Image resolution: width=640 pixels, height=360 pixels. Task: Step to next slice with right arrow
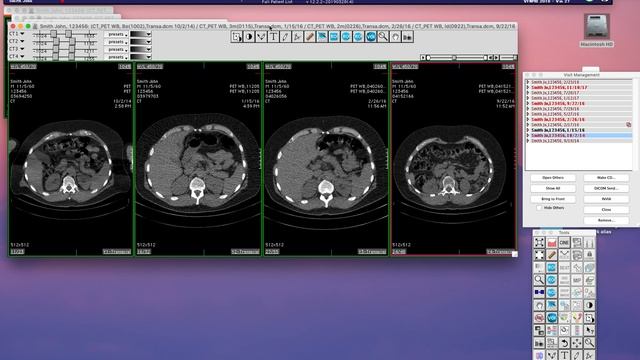[x=496, y=58]
